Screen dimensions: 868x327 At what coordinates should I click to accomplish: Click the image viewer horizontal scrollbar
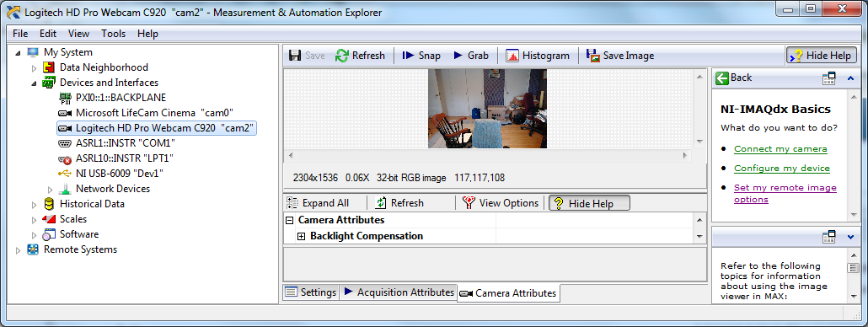(488, 155)
